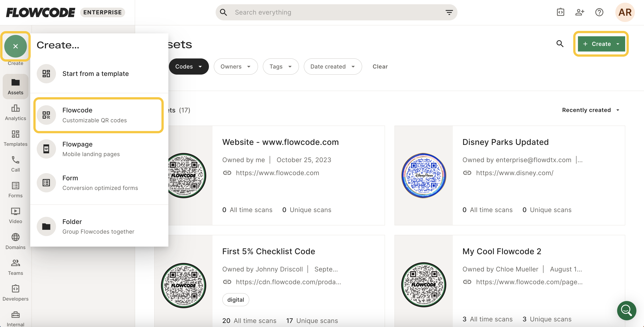Screen dimensions: 644x327
Task: Expand the Codes filter dropdown
Action: coord(189,67)
